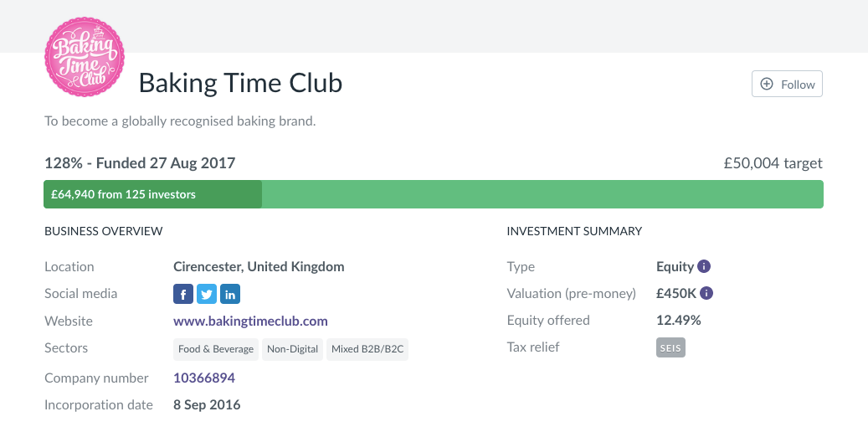Click the Investment Summary heading

coord(574,230)
